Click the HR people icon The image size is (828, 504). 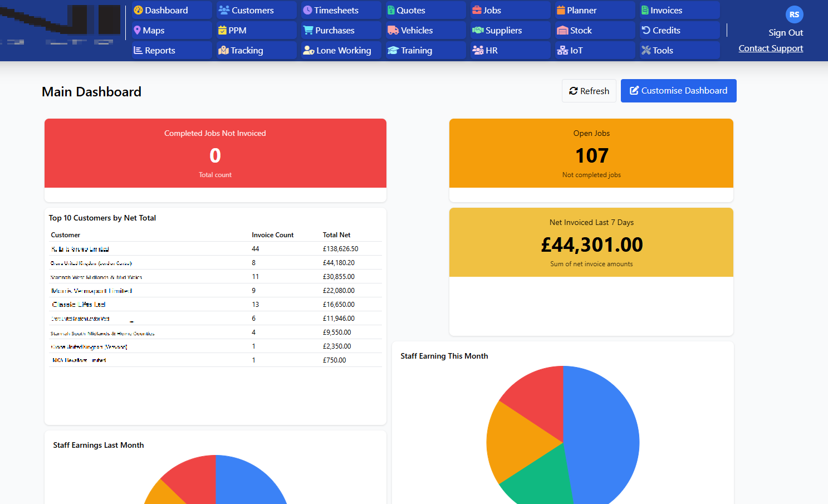coord(478,50)
